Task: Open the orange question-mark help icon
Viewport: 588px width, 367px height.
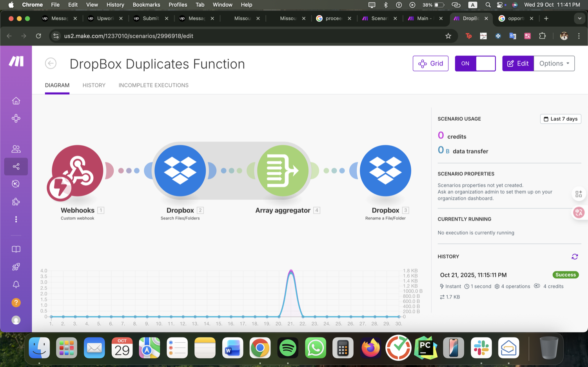Action: pyautogui.click(x=16, y=302)
